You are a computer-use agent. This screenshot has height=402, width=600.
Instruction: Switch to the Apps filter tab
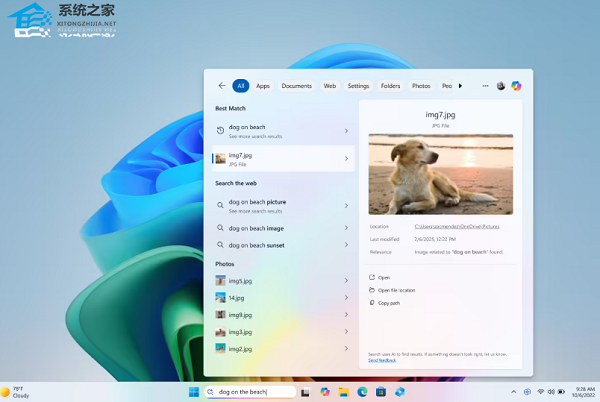pos(263,86)
